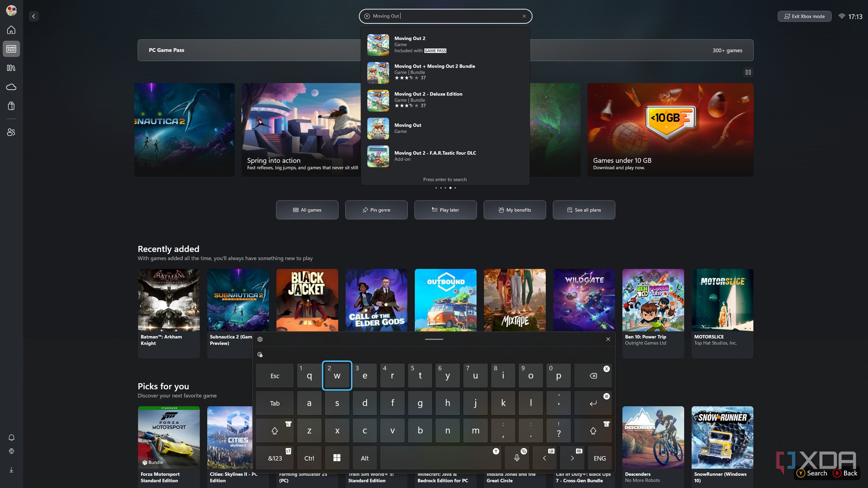Open the Play later list button

click(445, 210)
